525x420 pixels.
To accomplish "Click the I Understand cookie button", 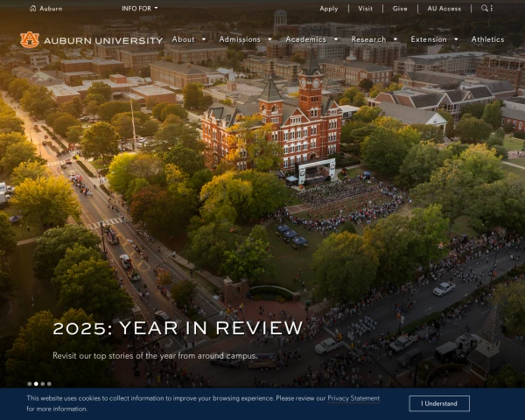I will pyautogui.click(x=439, y=403).
